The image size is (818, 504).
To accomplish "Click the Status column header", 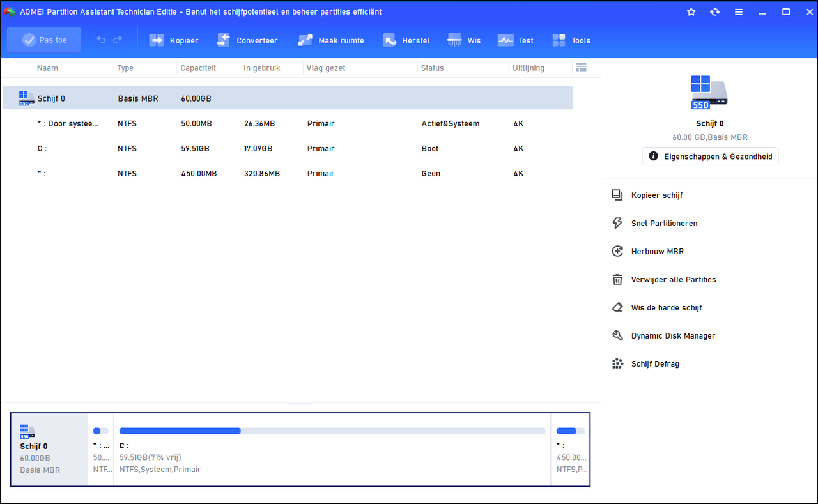I will pos(432,68).
